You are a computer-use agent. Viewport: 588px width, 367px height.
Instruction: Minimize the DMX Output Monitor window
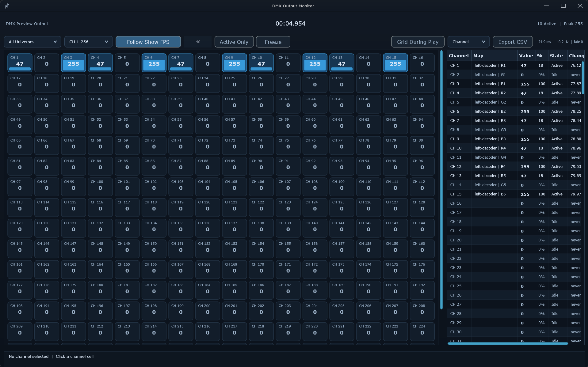tap(546, 6)
